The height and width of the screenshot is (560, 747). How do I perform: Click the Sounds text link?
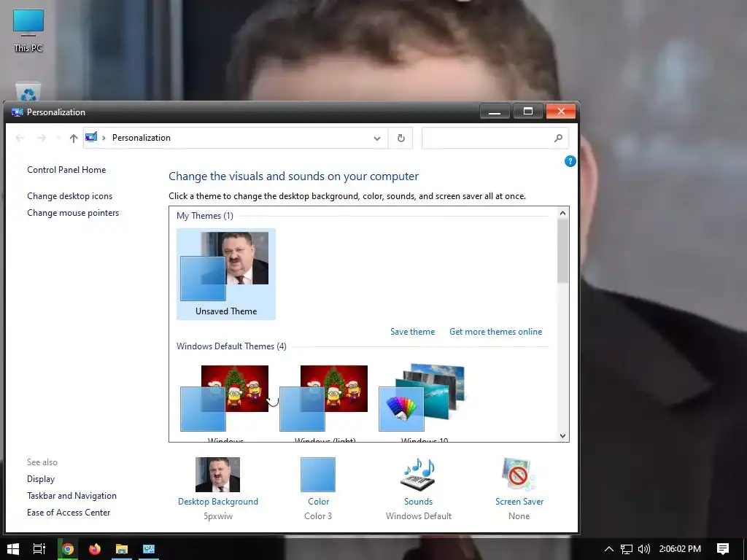(x=418, y=502)
